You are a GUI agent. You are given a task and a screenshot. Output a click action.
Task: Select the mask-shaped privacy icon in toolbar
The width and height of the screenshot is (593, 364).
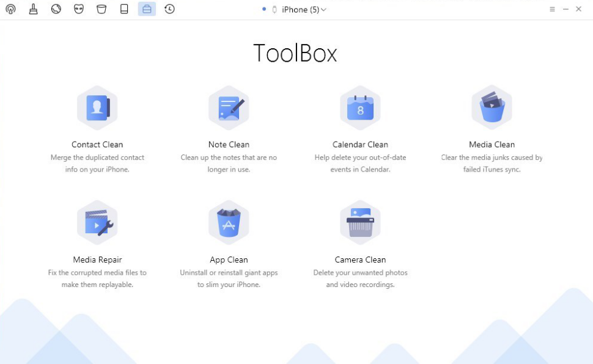[x=79, y=9]
